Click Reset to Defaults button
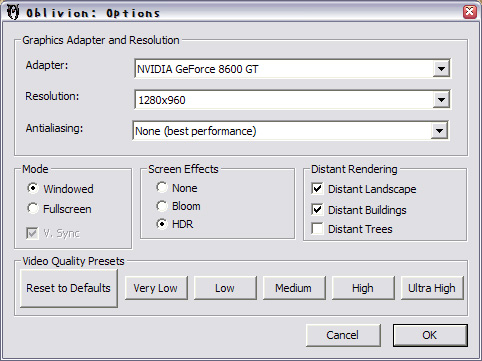 point(69,288)
